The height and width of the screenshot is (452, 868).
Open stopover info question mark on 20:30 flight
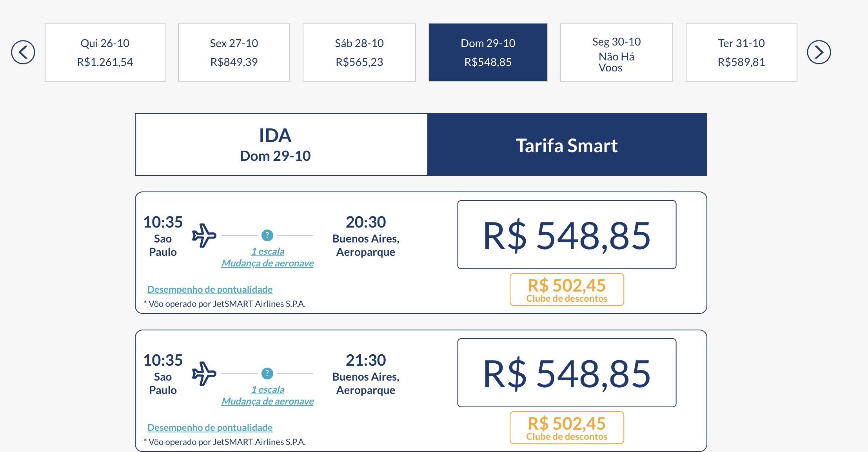(x=267, y=235)
